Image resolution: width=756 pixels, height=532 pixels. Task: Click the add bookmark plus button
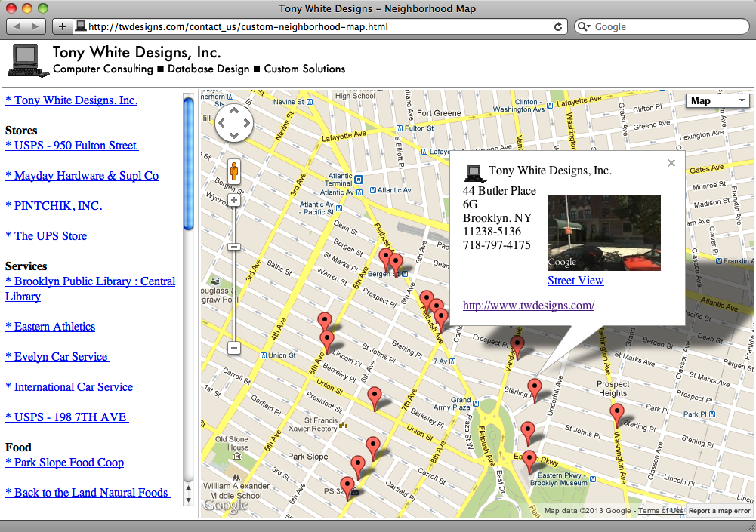62,26
